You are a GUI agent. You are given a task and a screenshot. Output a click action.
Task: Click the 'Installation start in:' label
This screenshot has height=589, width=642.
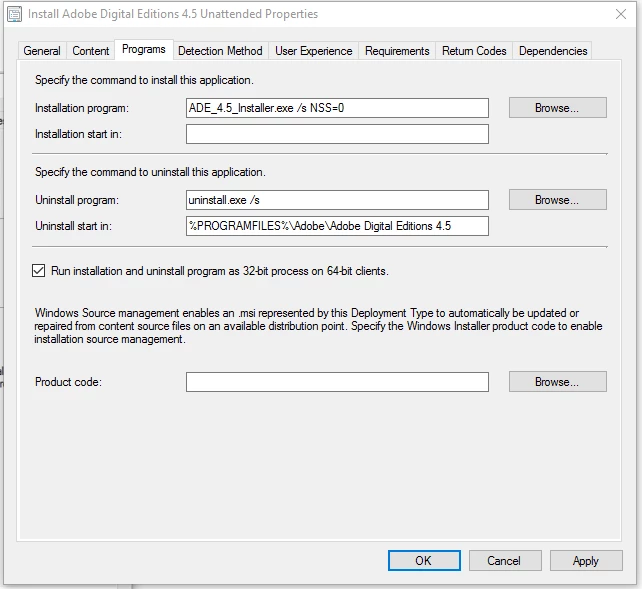coord(78,134)
